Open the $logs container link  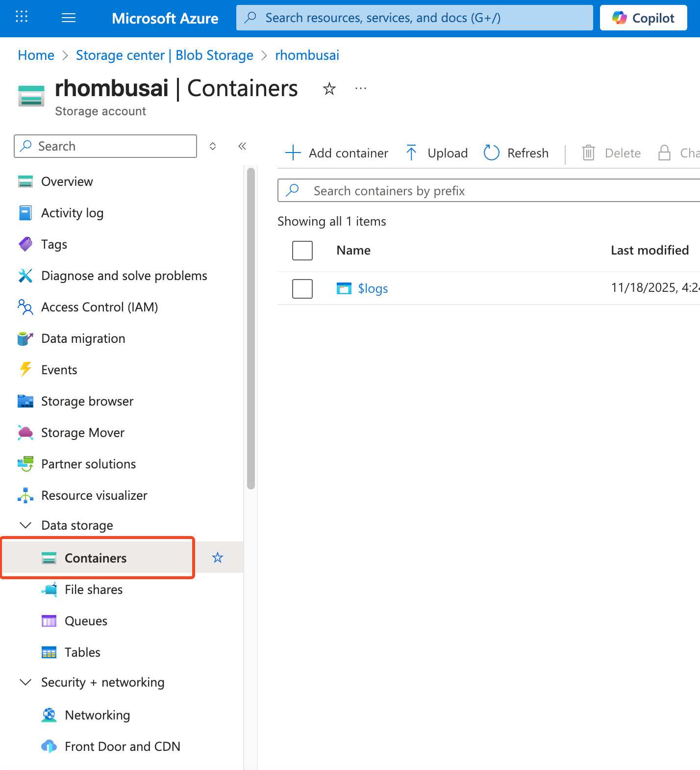(x=373, y=289)
